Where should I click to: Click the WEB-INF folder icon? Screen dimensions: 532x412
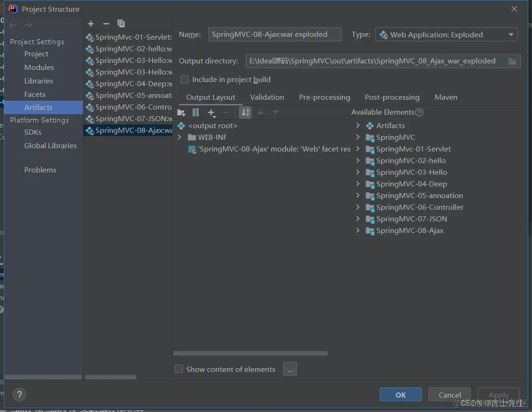[x=192, y=137]
